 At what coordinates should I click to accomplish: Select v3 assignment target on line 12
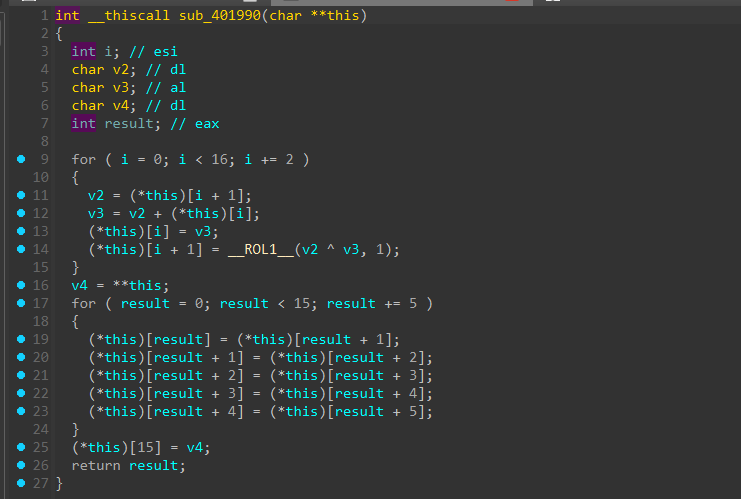pyautogui.click(x=96, y=213)
